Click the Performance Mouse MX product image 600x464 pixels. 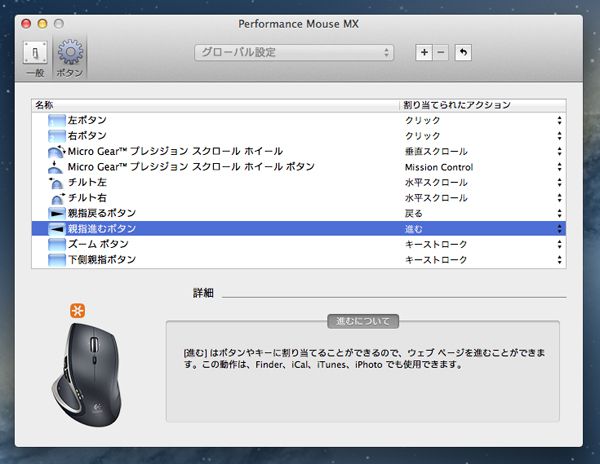tap(93, 367)
